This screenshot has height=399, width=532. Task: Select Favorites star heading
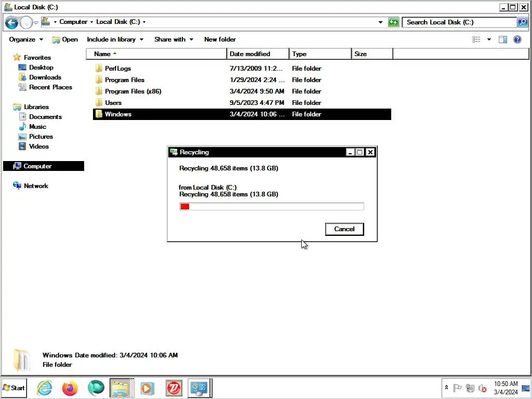[32, 57]
